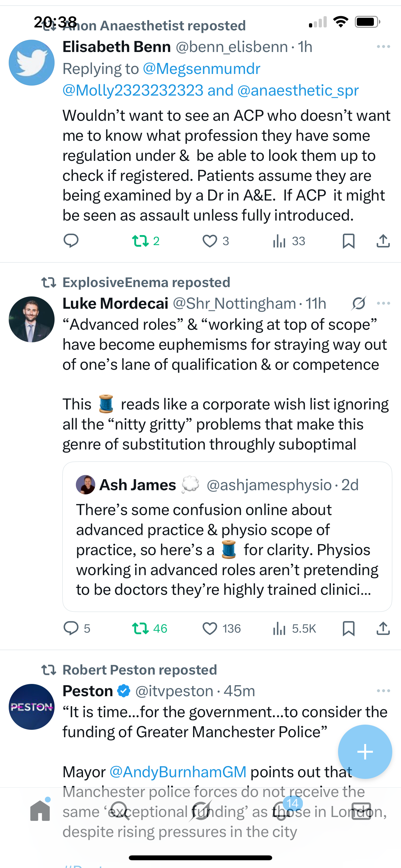The image size is (401, 868).
Task: Share Elisabeth Benn's tweet
Action: click(383, 241)
